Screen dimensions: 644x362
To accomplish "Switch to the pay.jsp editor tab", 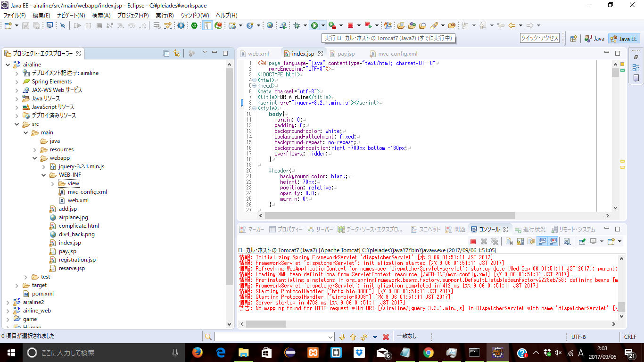I will pos(346,54).
